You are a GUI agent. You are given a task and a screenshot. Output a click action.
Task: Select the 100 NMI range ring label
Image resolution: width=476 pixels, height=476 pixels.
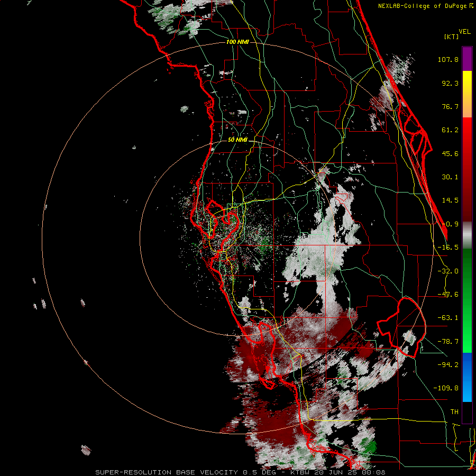(x=237, y=42)
